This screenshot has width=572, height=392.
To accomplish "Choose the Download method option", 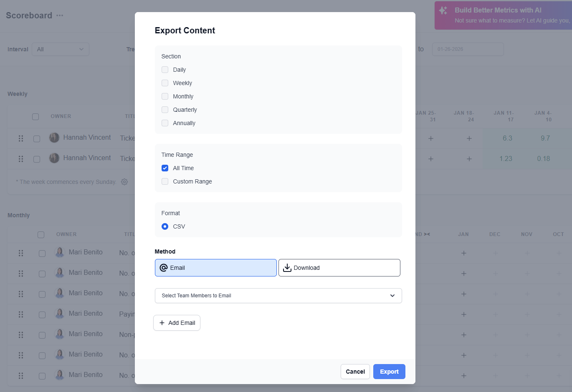I will pyautogui.click(x=339, y=268).
